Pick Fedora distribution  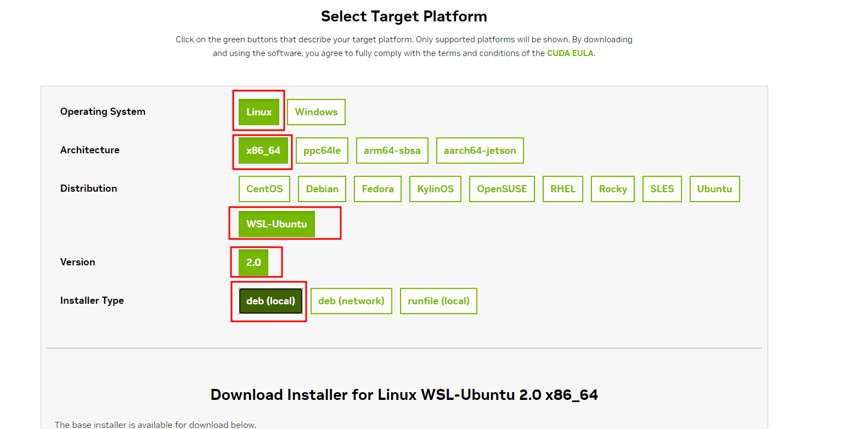point(378,189)
